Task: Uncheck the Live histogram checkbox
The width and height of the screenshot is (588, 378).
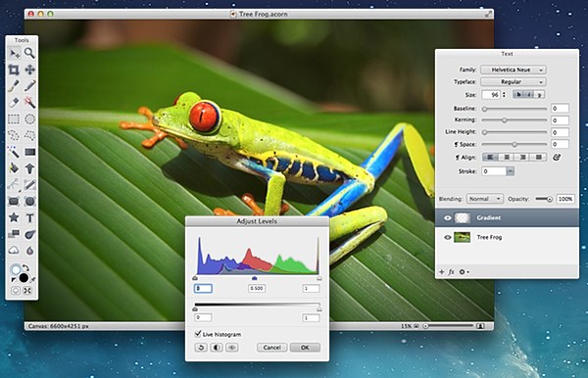Action: [198, 333]
